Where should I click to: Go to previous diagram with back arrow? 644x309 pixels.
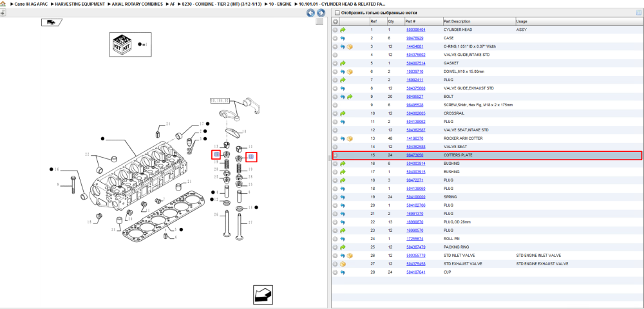click(311, 13)
